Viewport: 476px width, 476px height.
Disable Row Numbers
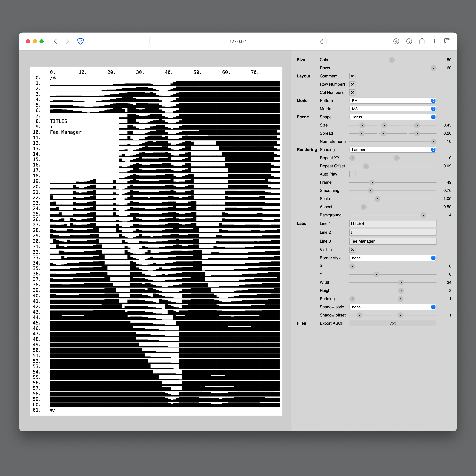point(352,84)
